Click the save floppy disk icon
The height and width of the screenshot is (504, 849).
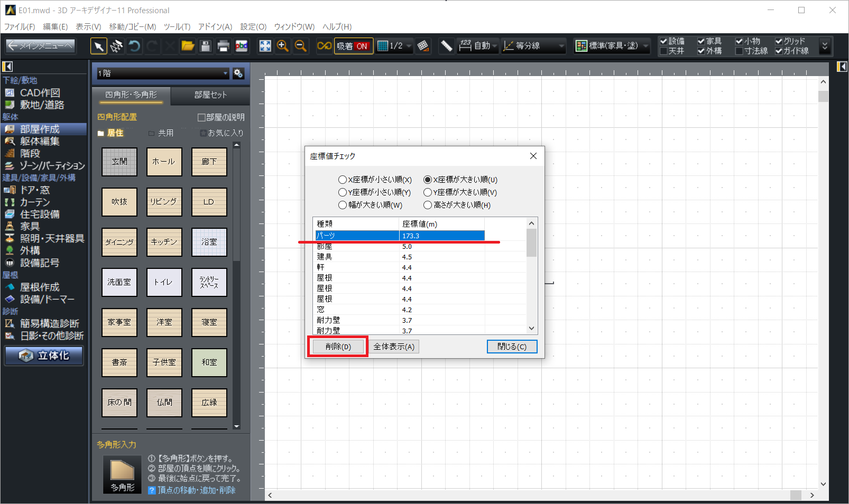[206, 46]
